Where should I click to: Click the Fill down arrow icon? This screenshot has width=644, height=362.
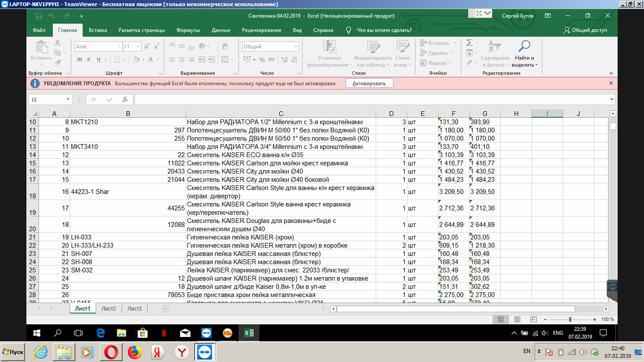[469, 53]
